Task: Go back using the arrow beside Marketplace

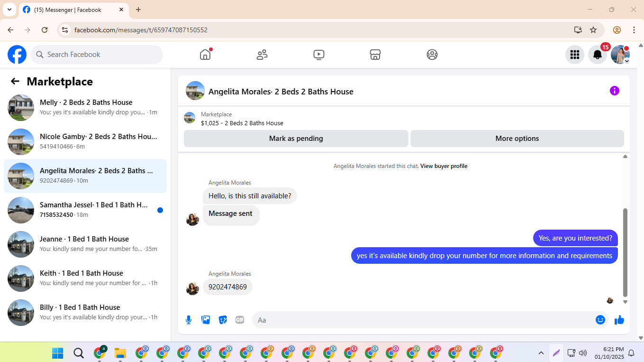Action: (x=15, y=81)
